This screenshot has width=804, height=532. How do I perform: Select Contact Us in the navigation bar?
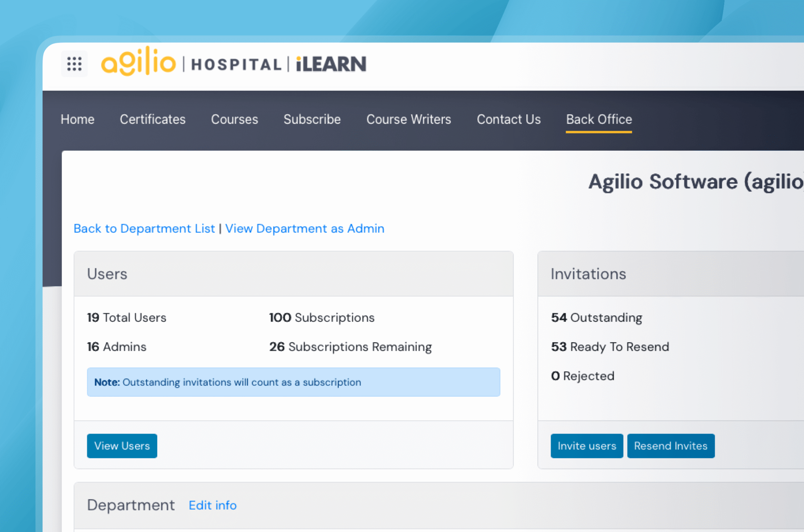509,119
